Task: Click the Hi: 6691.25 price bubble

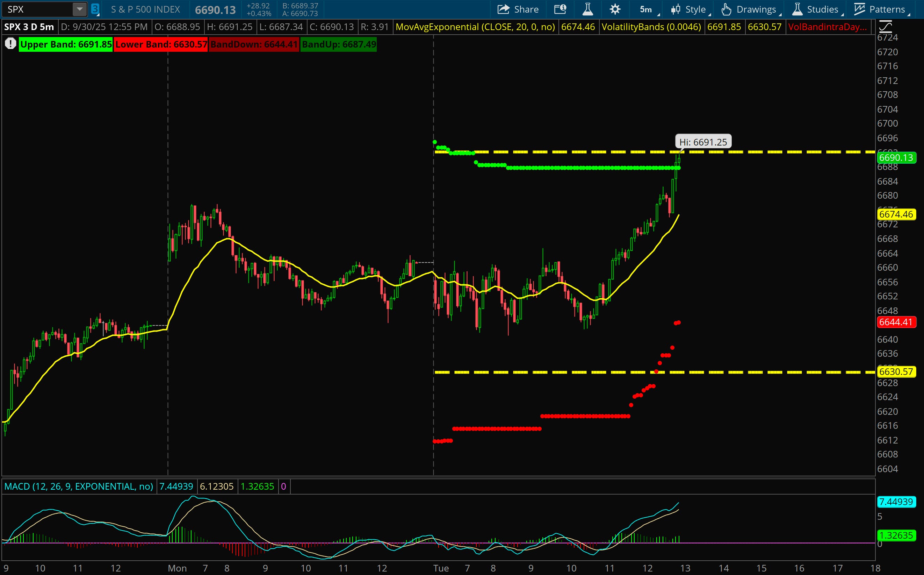Action: click(703, 142)
